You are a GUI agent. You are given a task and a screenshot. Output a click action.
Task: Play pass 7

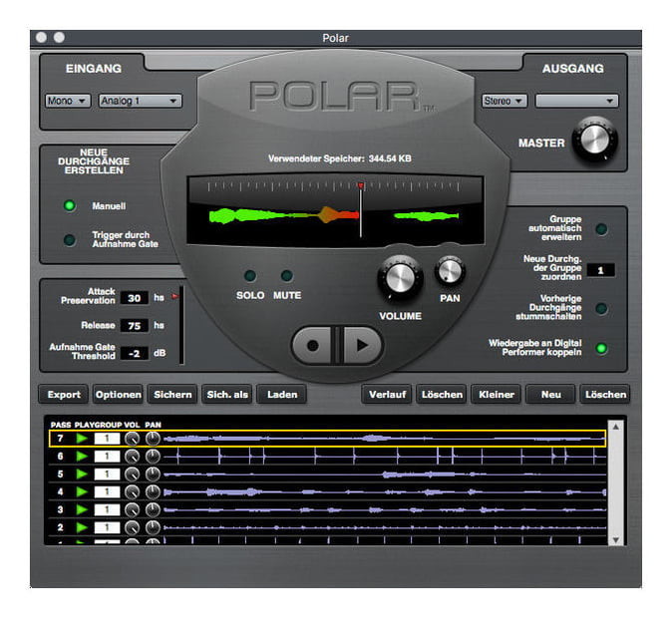tap(82, 439)
